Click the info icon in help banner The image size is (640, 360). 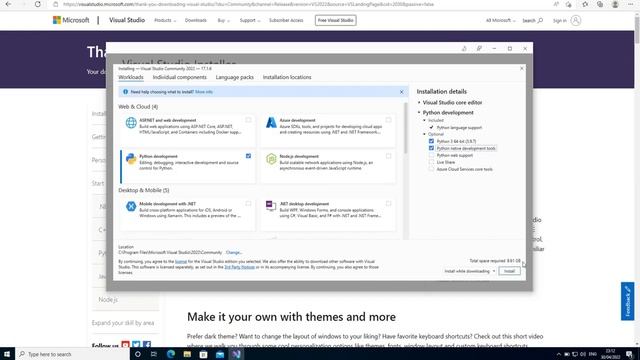pos(125,92)
